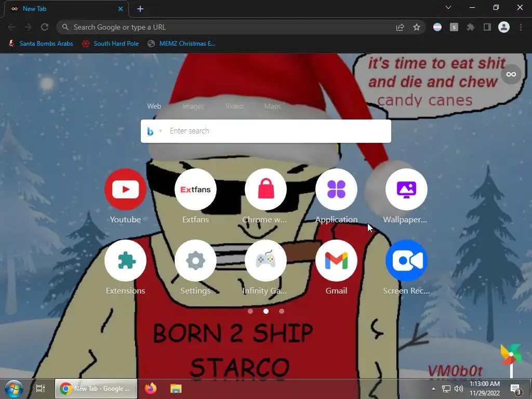
Task: Open the Extfans shortcut
Action: point(195,189)
